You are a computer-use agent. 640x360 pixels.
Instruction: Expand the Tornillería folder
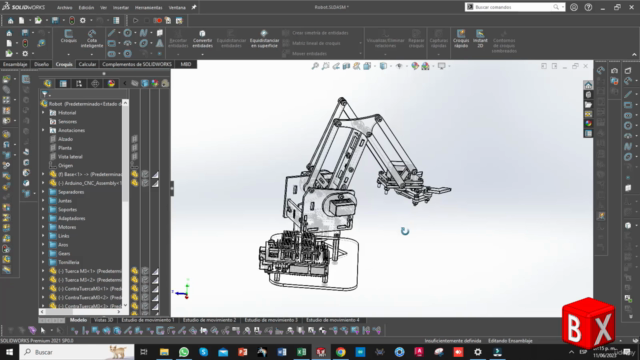(x=43, y=262)
